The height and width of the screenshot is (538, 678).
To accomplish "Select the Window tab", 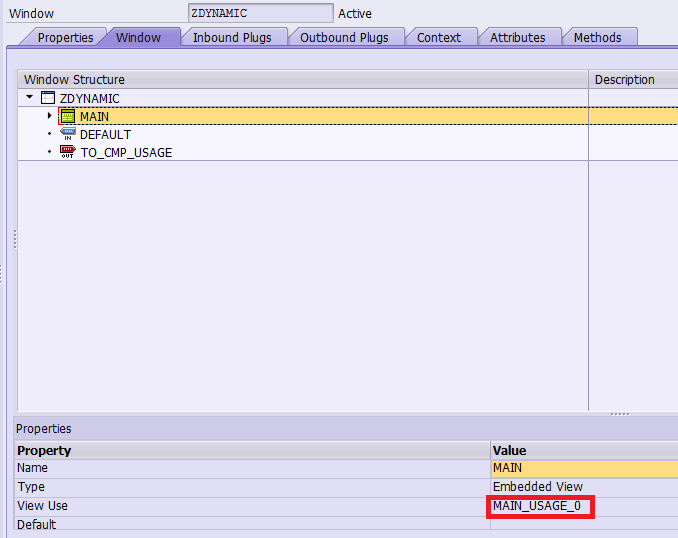I will pyautogui.click(x=138, y=38).
